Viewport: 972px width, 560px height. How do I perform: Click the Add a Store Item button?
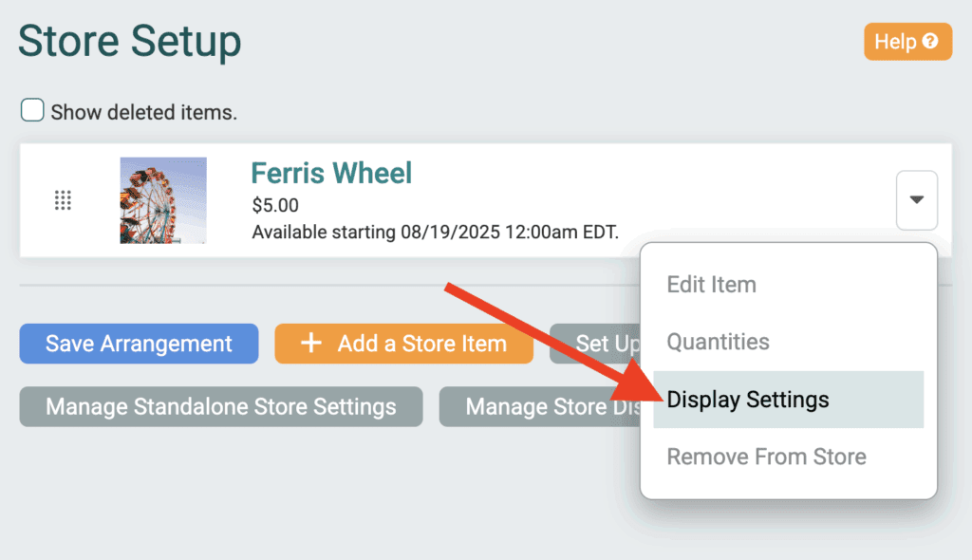(x=404, y=344)
